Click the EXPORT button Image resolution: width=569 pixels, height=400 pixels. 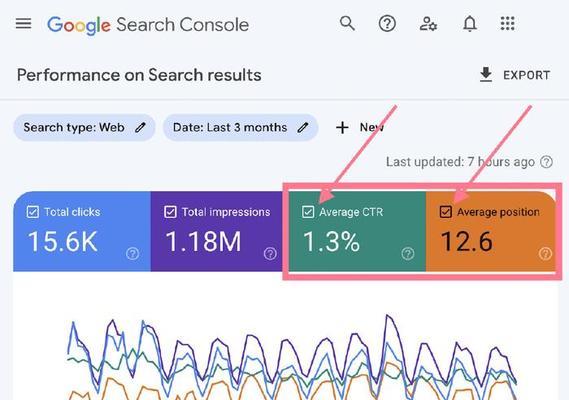point(515,75)
